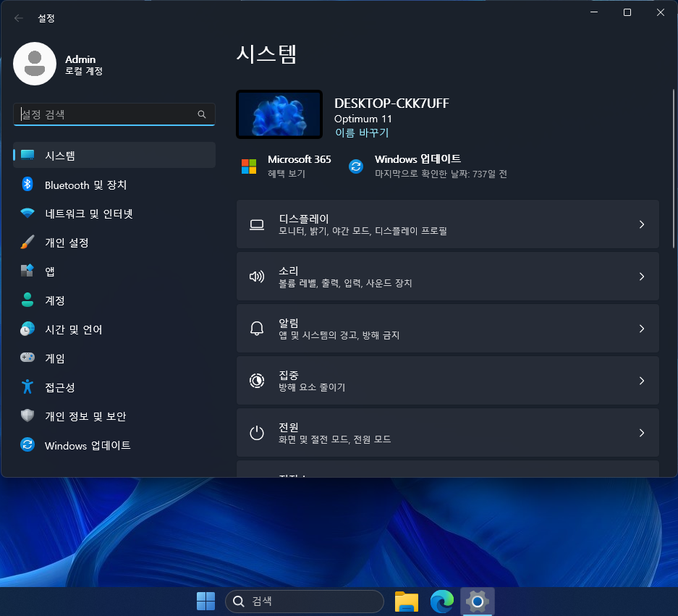
Task: Click the Bluetooth icon in sidebar
Action: click(x=27, y=185)
